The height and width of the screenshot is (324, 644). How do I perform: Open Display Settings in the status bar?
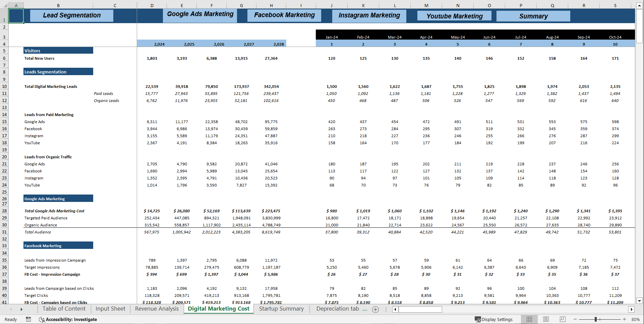click(x=493, y=319)
